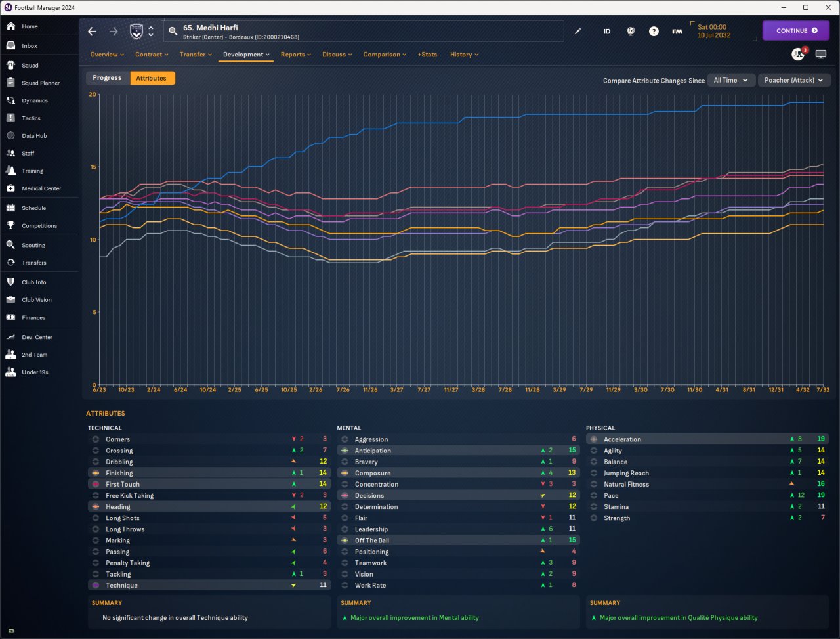Viewport: 840px width, 639px height.
Task: Go back with the left arrow
Action: [93, 32]
